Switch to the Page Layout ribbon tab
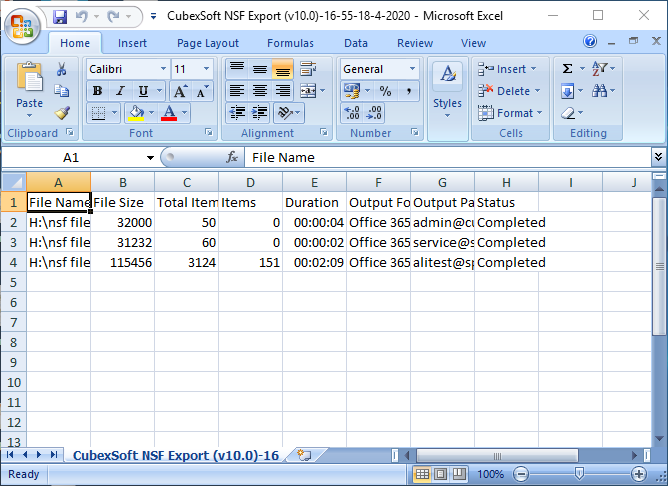This screenshot has width=668, height=486. pos(208,43)
